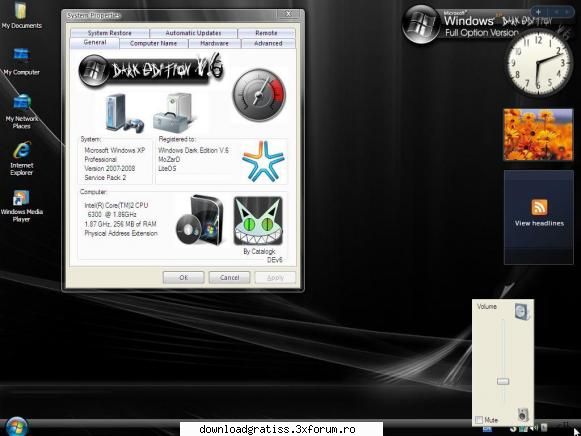The image size is (581, 436).
Task: Click the small speaker icon beside Mute
Action: click(523, 414)
